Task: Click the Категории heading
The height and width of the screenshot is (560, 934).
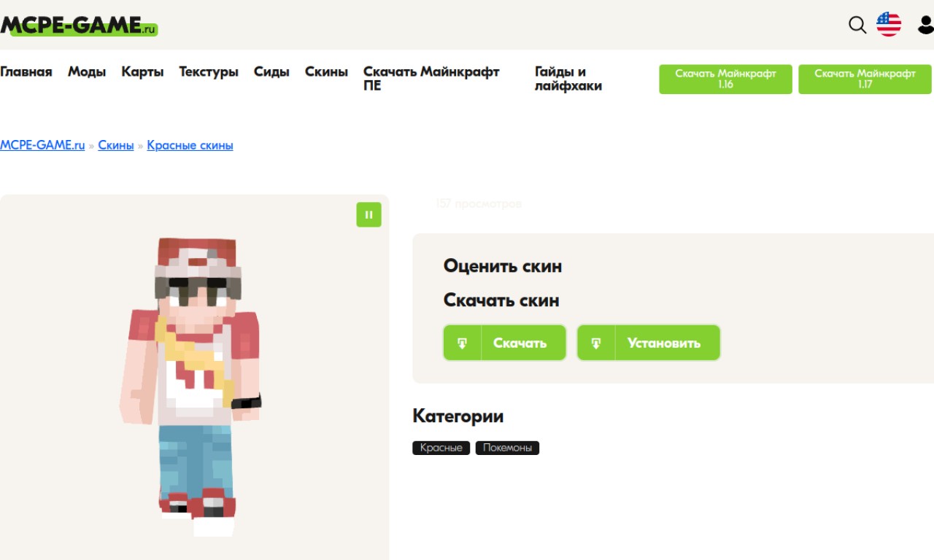Action: 458,416
